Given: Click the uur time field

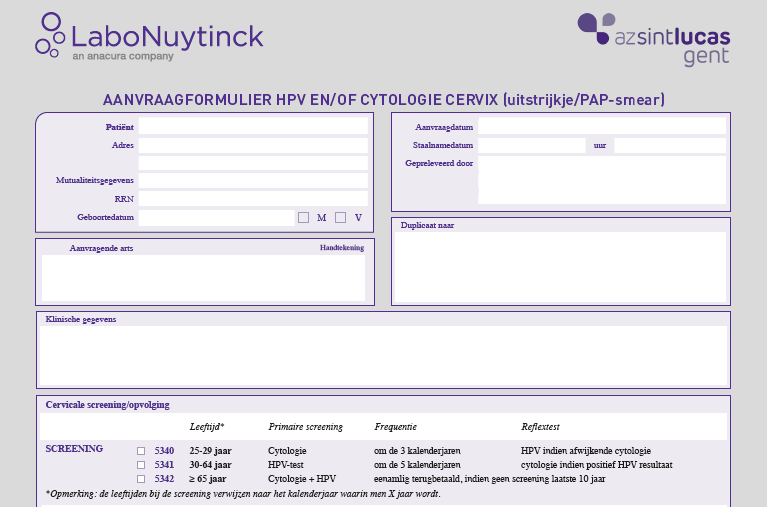Looking at the screenshot, I should 670,145.
